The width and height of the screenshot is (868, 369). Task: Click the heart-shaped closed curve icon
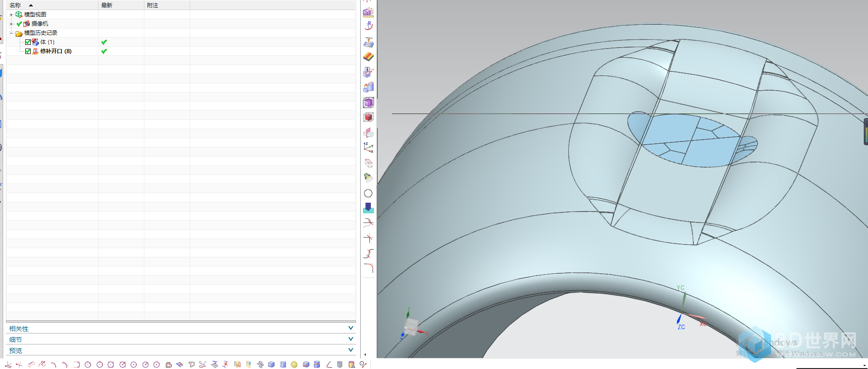[x=169, y=364]
